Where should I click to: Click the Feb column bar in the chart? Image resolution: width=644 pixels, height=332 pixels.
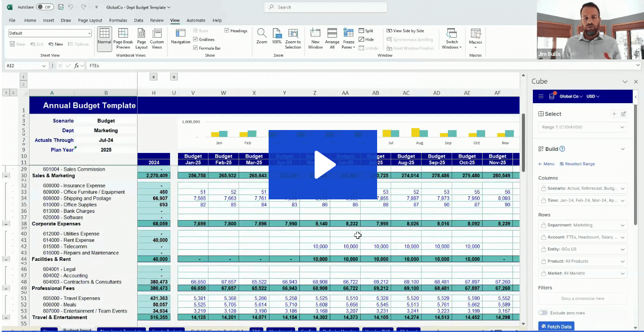247,133
